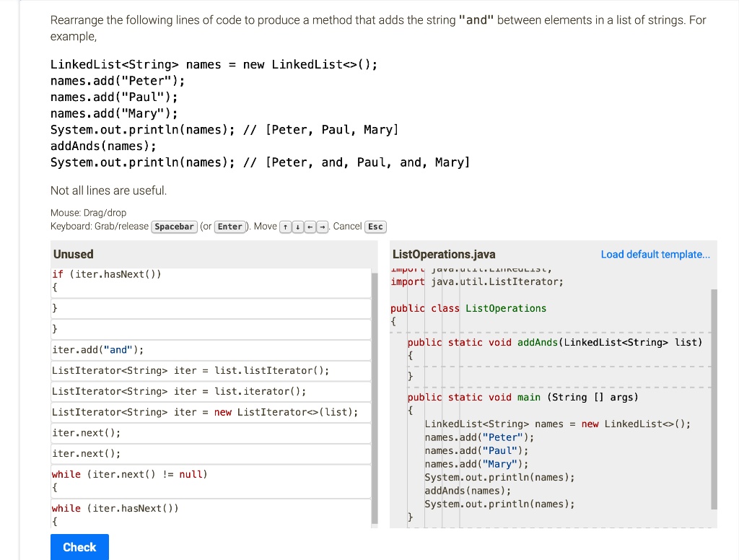Select the names.add("Peter"); line in ListOperations

point(476,437)
